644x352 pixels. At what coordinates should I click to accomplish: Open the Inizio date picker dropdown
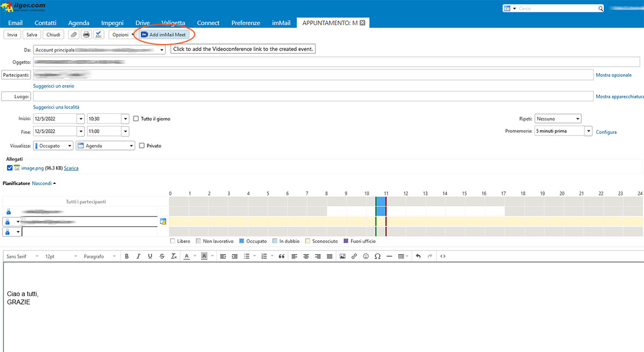tap(81, 118)
